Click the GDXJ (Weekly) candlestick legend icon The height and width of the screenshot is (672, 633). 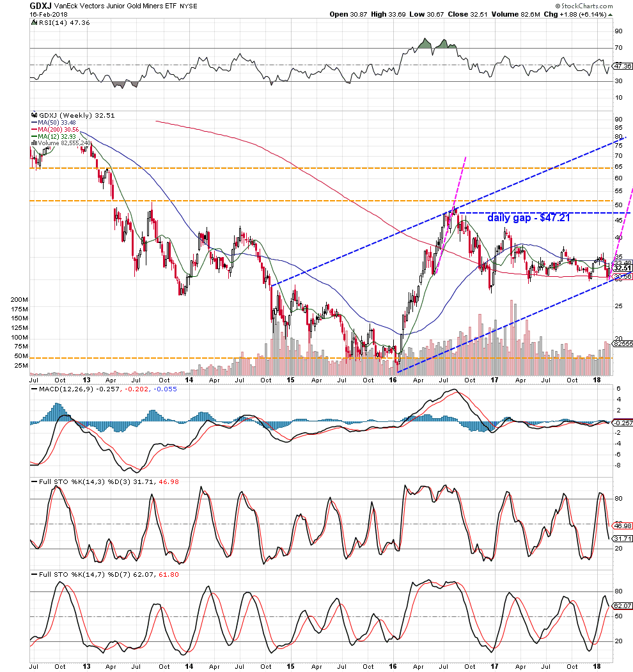(33, 116)
